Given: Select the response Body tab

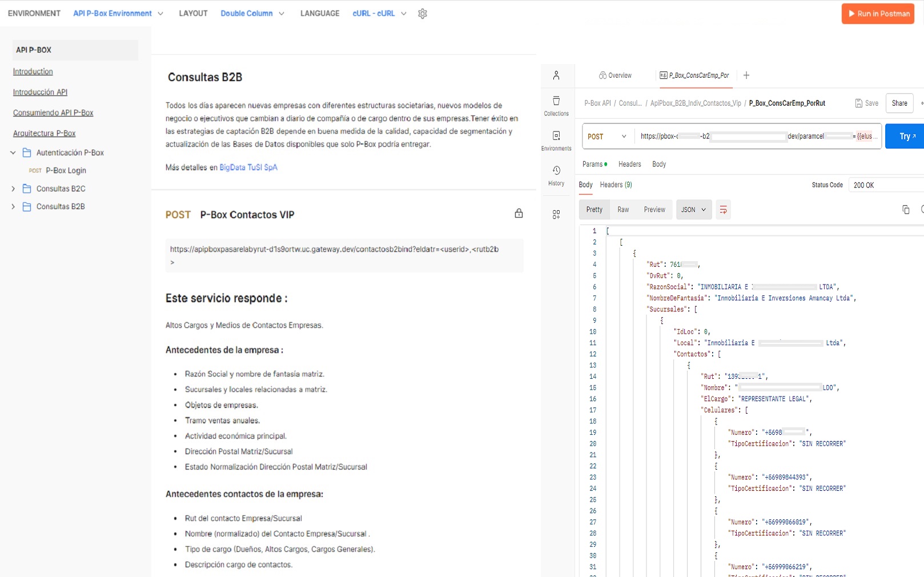Looking at the screenshot, I should pyautogui.click(x=585, y=185).
